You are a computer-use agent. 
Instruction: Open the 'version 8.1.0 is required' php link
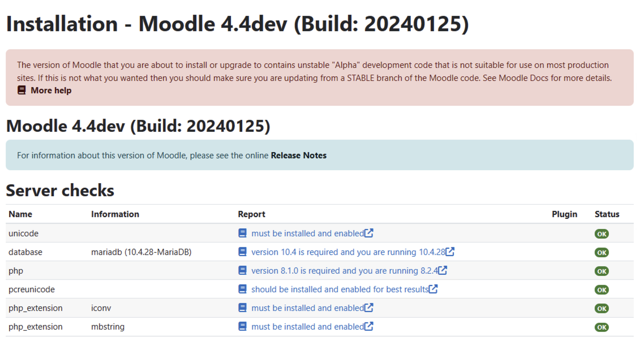click(x=345, y=271)
